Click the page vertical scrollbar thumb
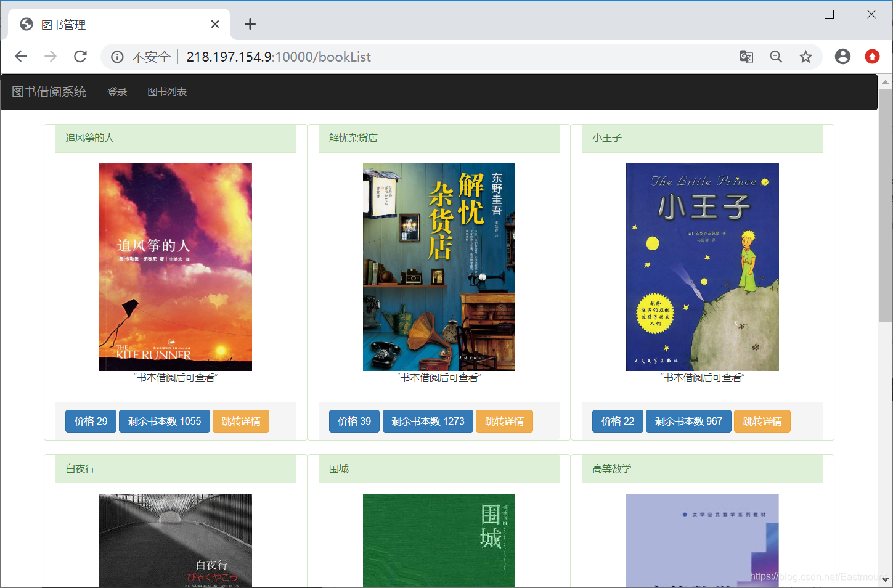Image resolution: width=893 pixels, height=588 pixels. 885,206
